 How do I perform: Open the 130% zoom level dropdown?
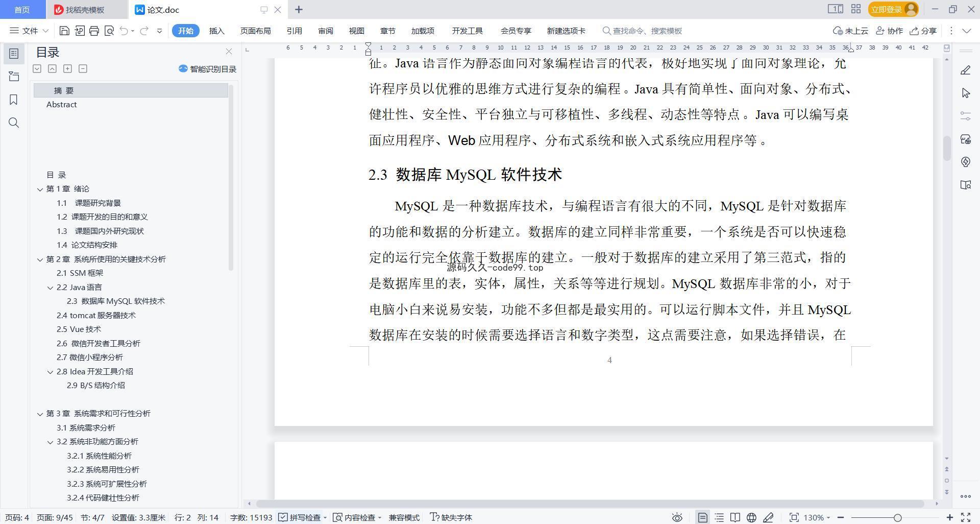(x=817, y=517)
